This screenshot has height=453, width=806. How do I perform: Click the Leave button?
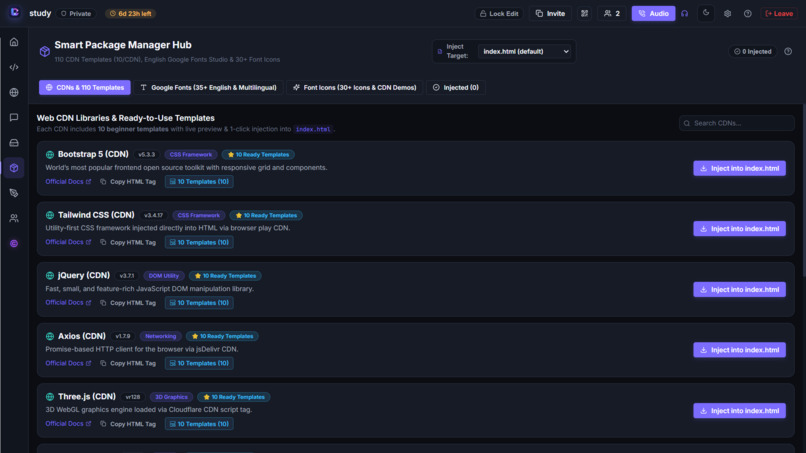779,14
